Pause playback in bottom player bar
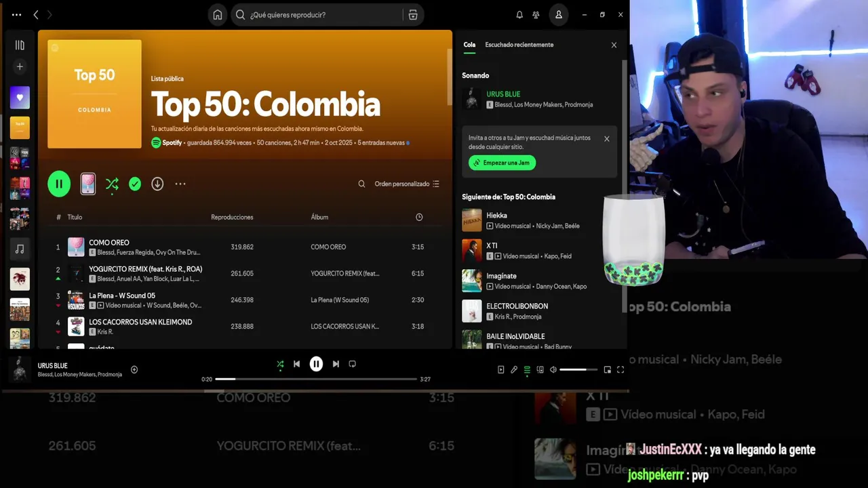Screen dimensions: 868x488 tap(316, 364)
